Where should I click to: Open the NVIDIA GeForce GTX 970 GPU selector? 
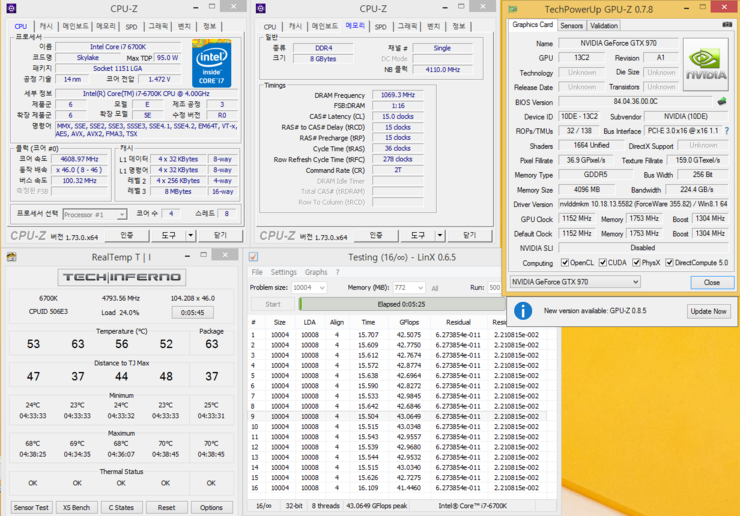[x=575, y=282]
